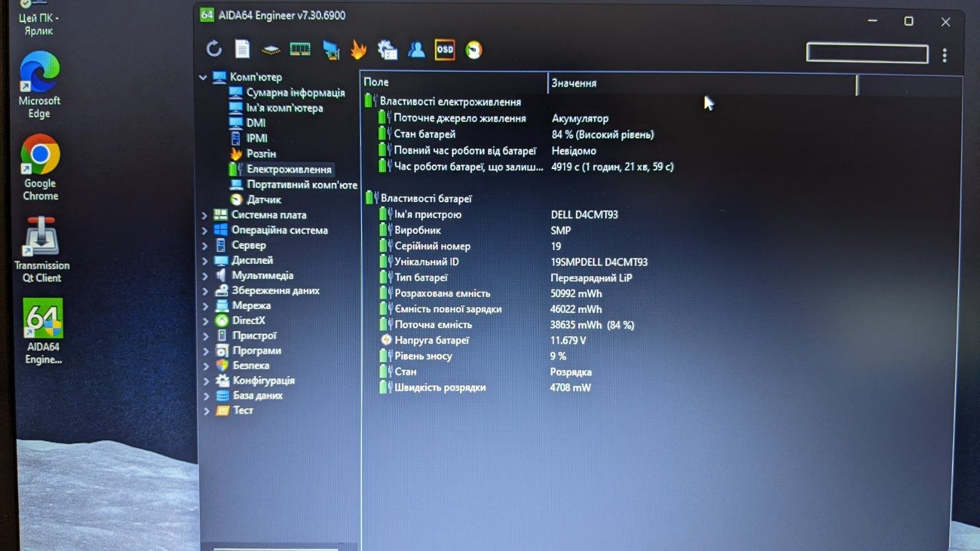This screenshot has height=551, width=980.
Task: Expand the Збереження даних node
Action: pyautogui.click(x=205, y=291)
